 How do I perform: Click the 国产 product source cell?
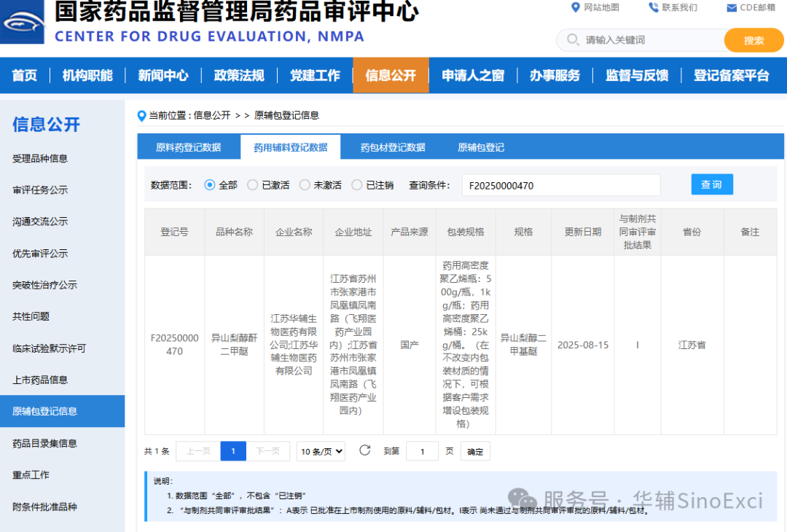[x=410, y=345]
